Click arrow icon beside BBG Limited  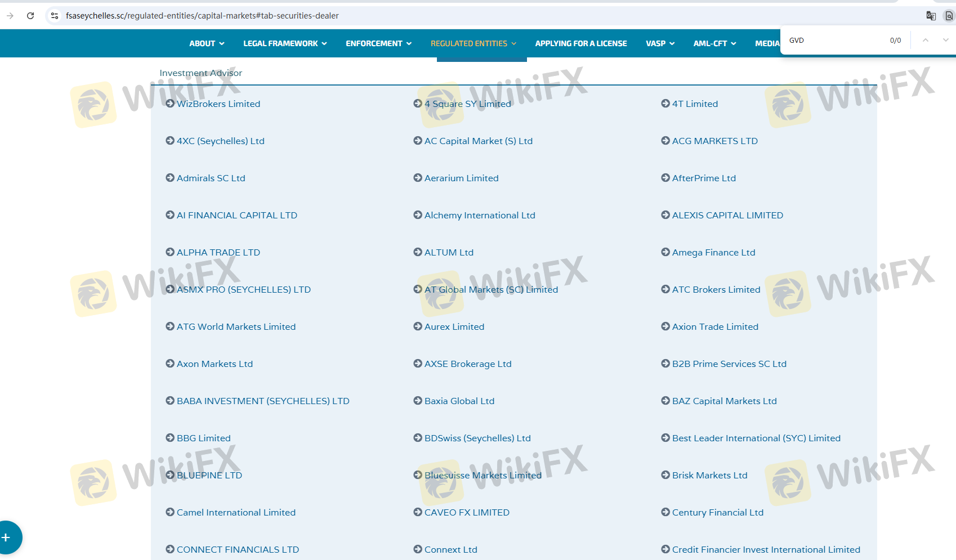170,438
